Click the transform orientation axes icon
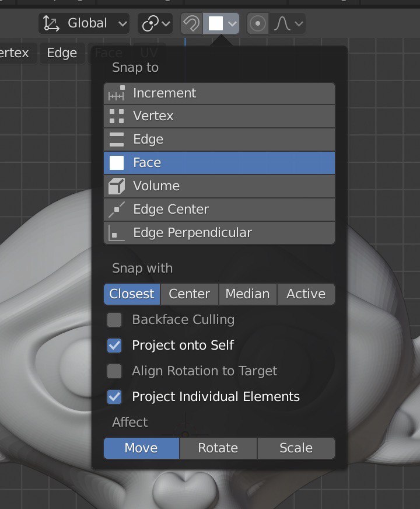420x509 pixels. 51,23
